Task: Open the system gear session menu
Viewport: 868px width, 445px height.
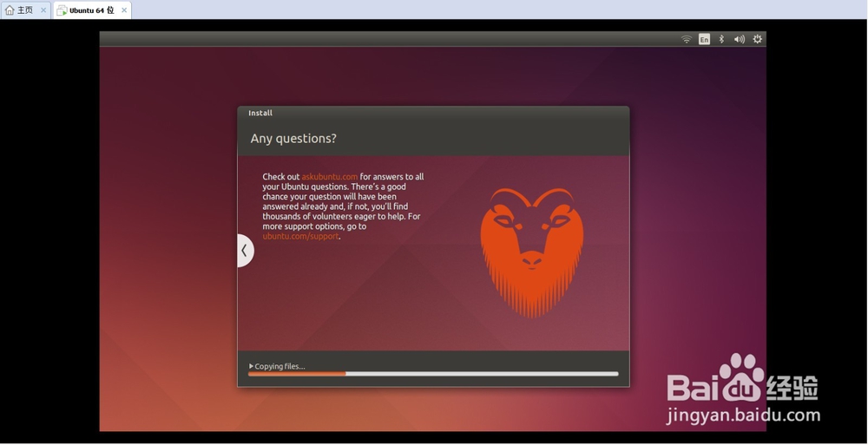Action: click(757, 39)
